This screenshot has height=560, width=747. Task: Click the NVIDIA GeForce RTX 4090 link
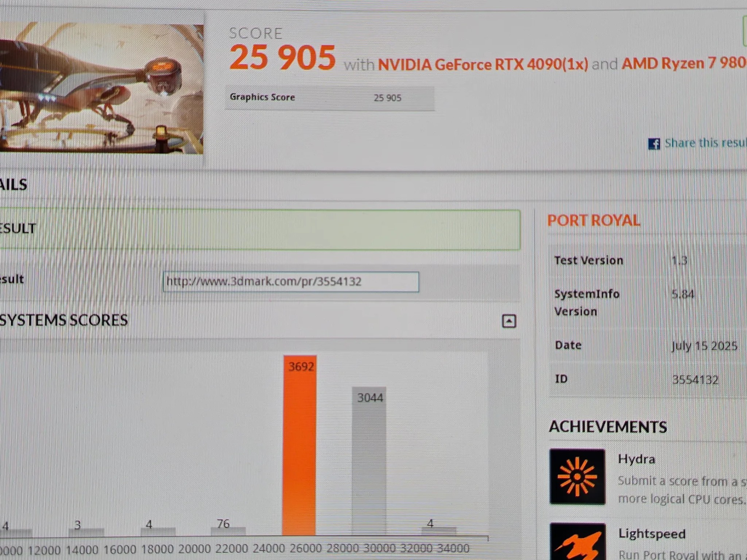click(483, 65)
